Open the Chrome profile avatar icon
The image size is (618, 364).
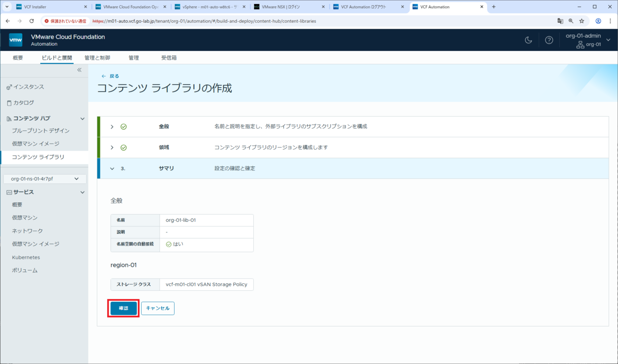coord(598,21)
